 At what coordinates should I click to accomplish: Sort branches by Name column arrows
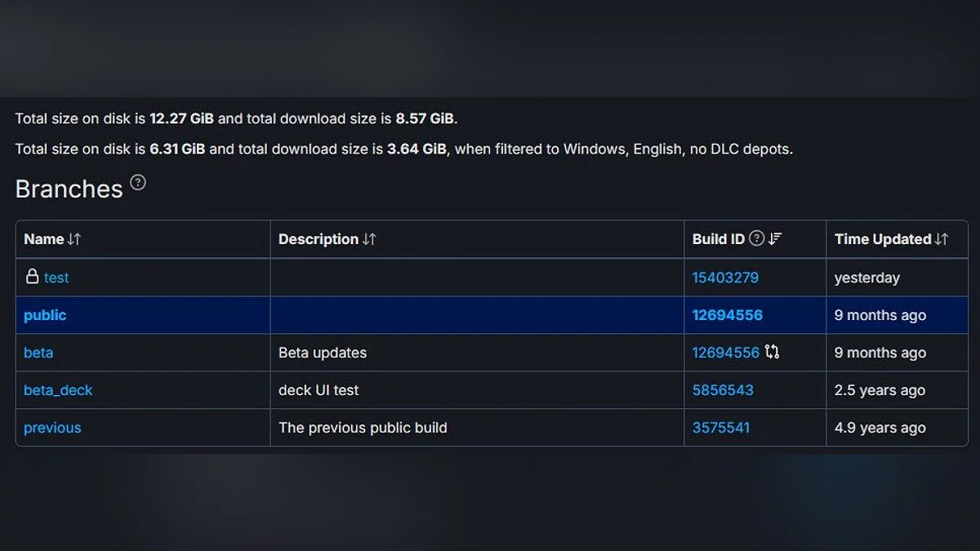pos(74,239)
